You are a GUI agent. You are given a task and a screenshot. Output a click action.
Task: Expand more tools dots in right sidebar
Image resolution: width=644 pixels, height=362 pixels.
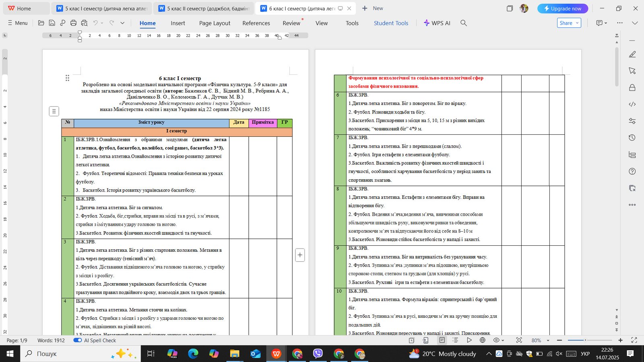[x=632, y=205]
